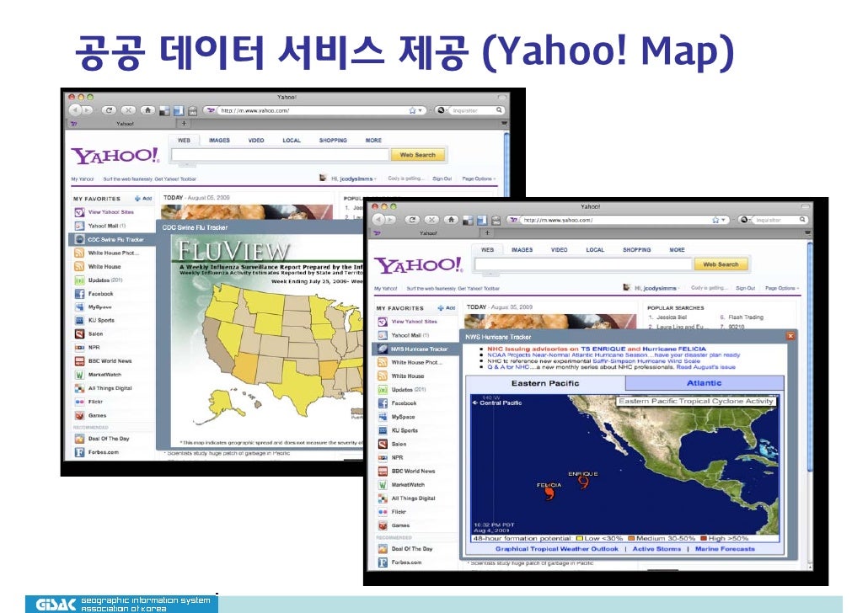Switch to the Atlantic tab in hurricane tracker
The width and height of the screenshot is (868, 613).
point(705,383)
